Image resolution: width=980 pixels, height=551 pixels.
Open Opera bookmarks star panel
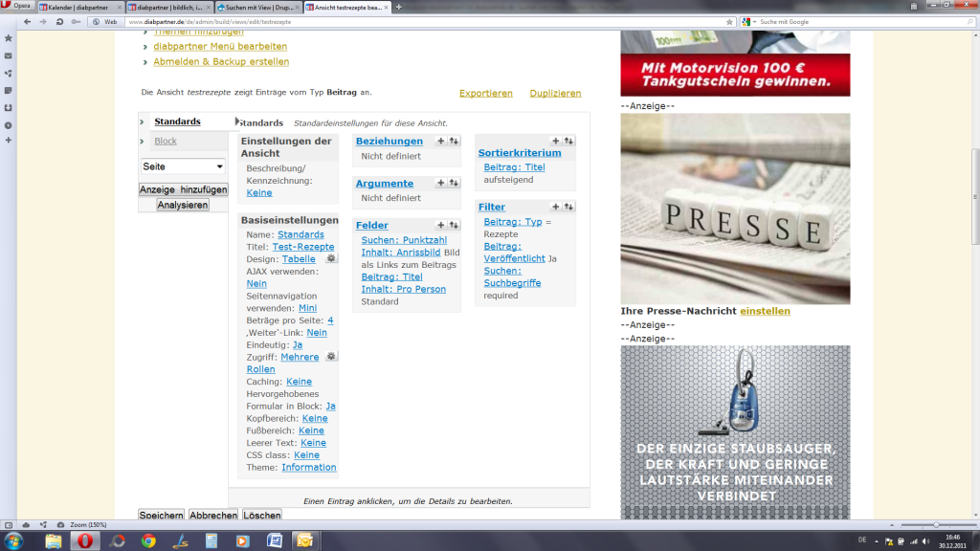(x=9, y=38)
